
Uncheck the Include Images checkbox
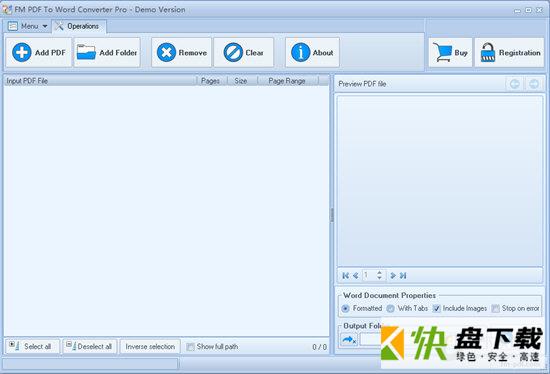436,308
